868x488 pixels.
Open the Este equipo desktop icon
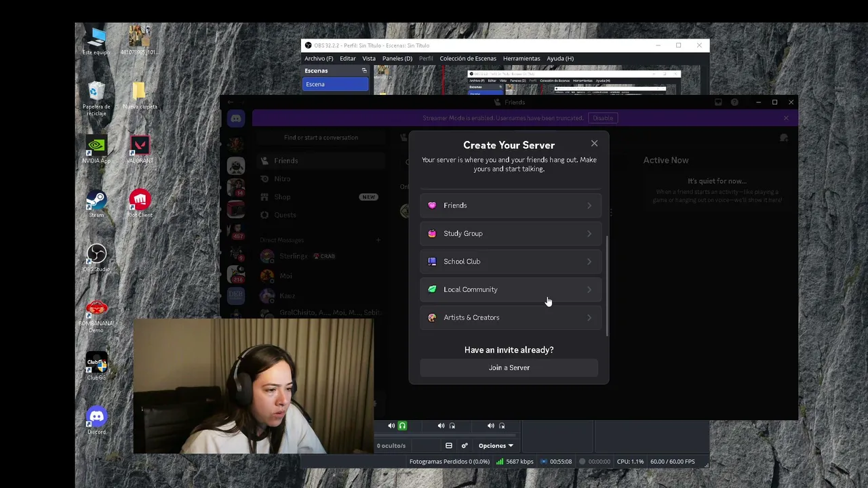tap(96, 41)
